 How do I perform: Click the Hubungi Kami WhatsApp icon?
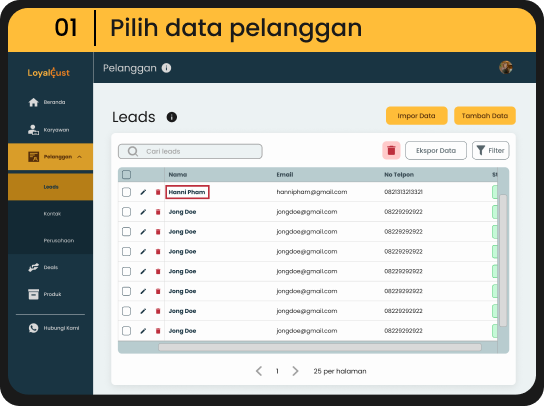click(x=33, y=328)
